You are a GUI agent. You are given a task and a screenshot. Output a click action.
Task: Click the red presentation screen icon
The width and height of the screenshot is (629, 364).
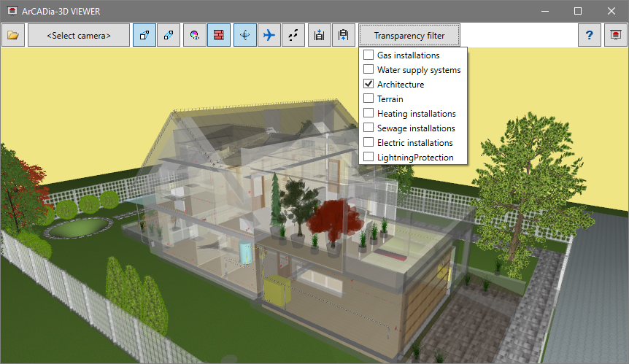616,35
